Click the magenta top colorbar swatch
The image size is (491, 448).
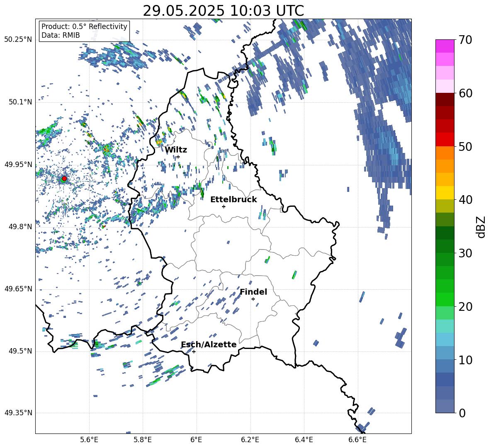coord(445,46)
